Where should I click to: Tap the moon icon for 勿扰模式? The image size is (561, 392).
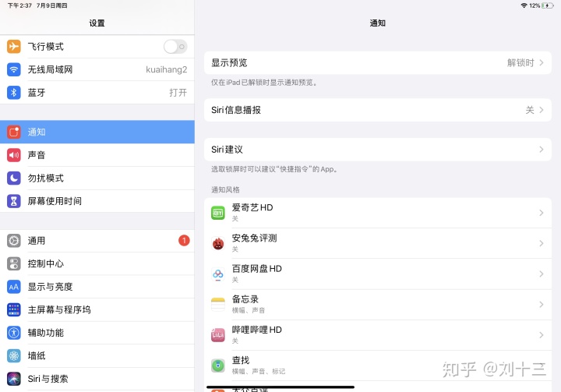13,178
